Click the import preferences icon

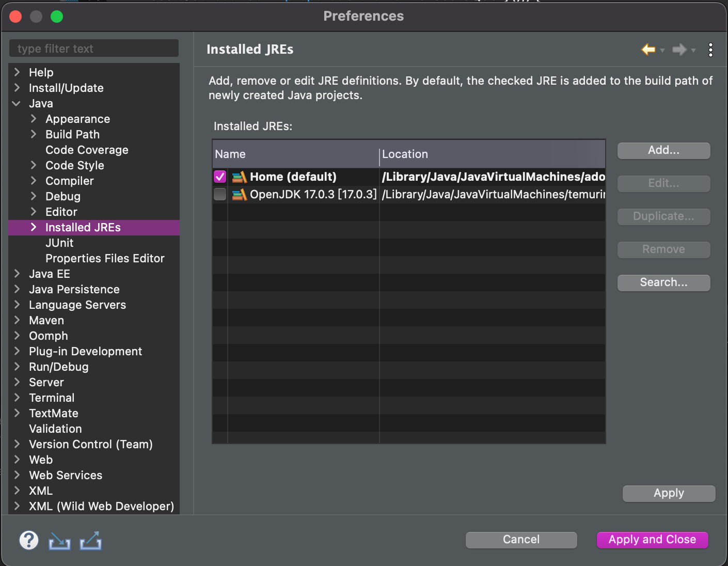[59, 541]
